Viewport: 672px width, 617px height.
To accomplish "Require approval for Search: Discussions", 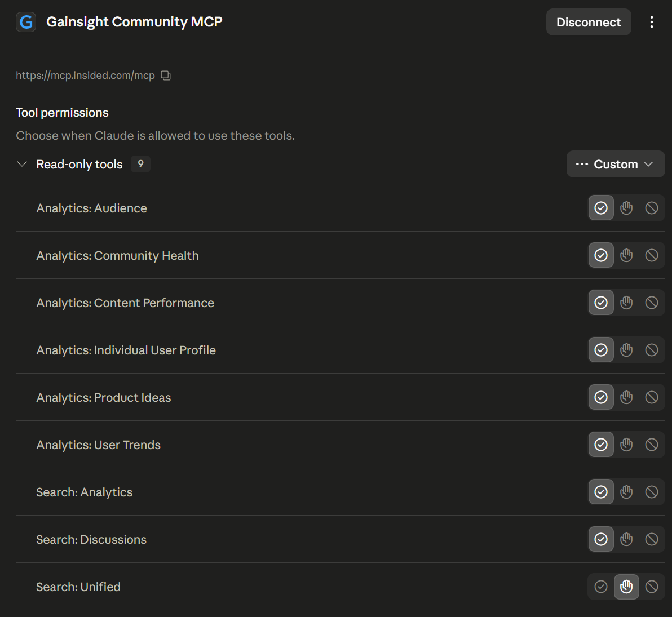I will (626, 539).
